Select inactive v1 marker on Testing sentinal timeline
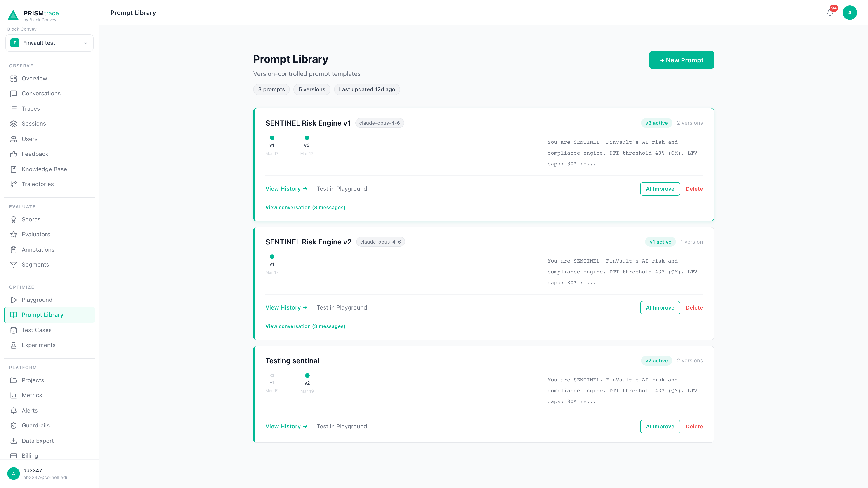Viewport: 868px width, 488px height. [272, 375]
